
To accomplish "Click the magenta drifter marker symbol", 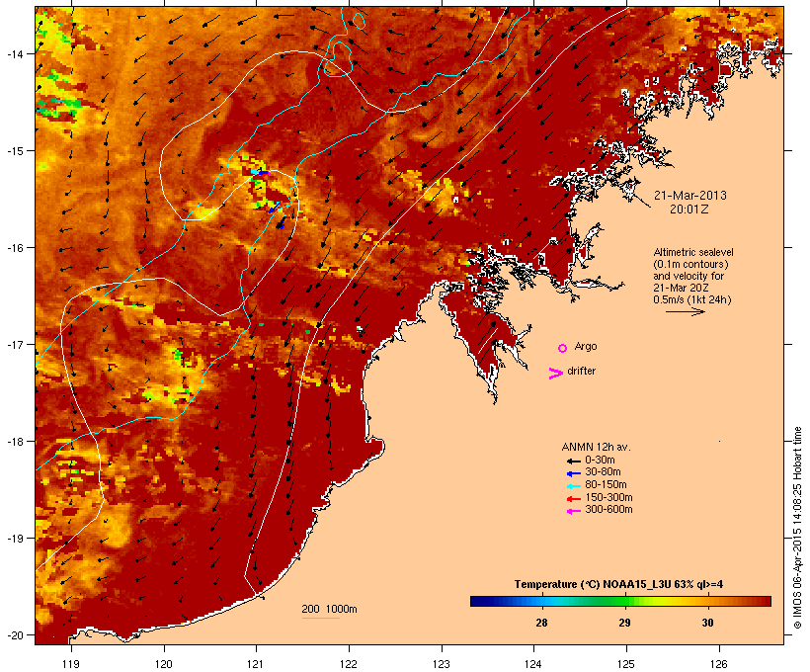I will (555, 374).
